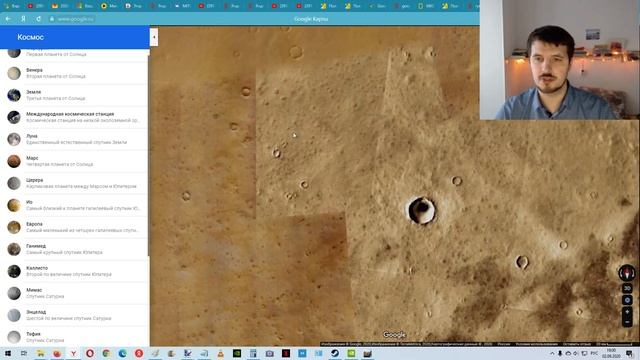The width and height of the screenshot is (640, 360).
Task: Select Мимас moon entry
Action: [x=74, y=293]
